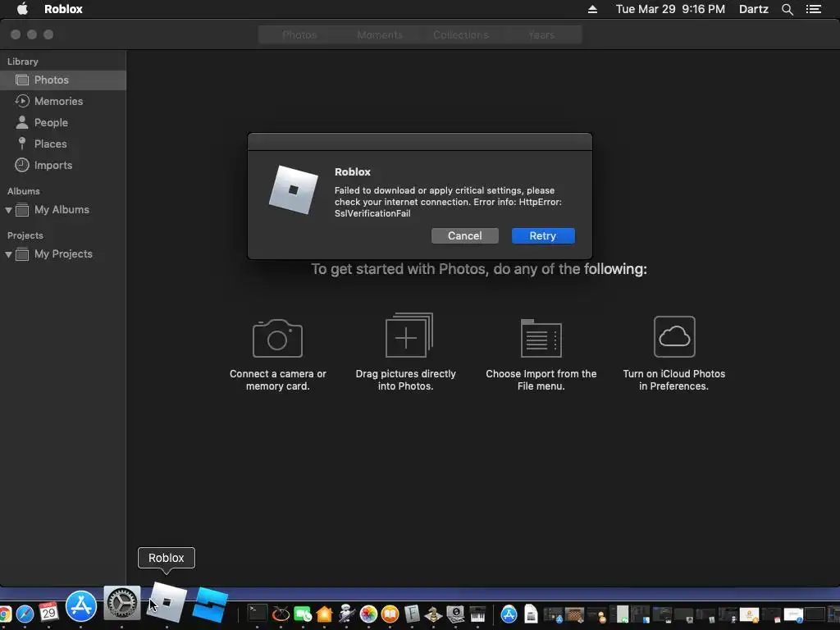Click the Roblox logo in the error dialog
The width and height of the screenshot is (840, 630).
[x=293, y=189]
